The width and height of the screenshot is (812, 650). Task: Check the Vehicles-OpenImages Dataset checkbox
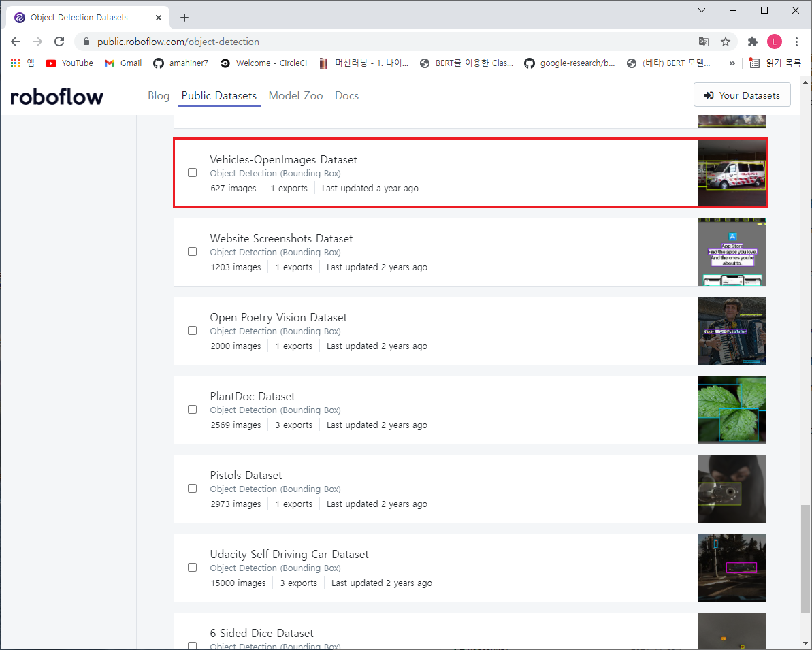192,172
